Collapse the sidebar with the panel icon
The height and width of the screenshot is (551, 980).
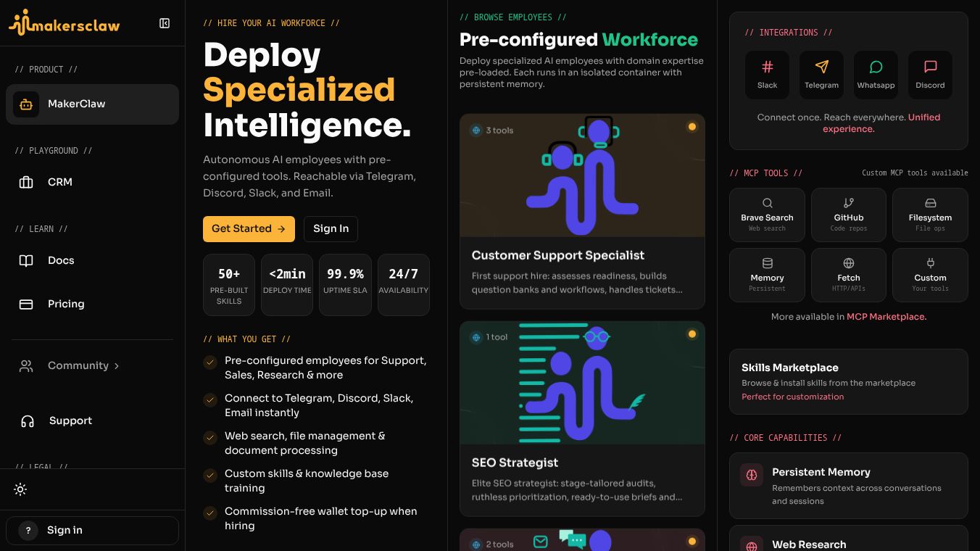165,23
